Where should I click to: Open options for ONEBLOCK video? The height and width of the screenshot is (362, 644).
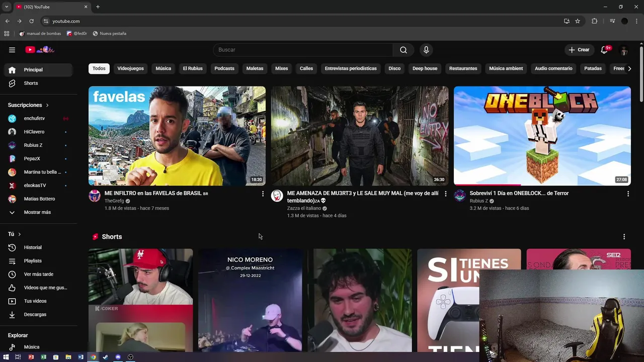(628, 194)
